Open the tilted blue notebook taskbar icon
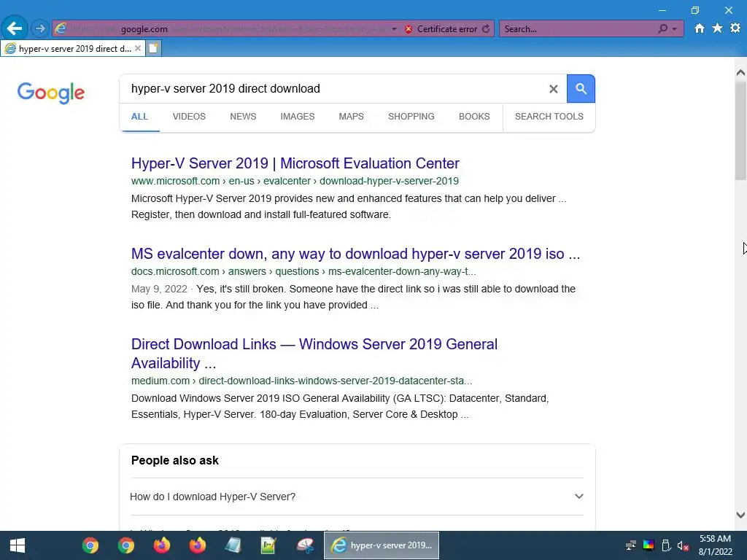Image resolution: width=747 pixels, height=560 pixels. pyautogui.click(x=233, y=545)
